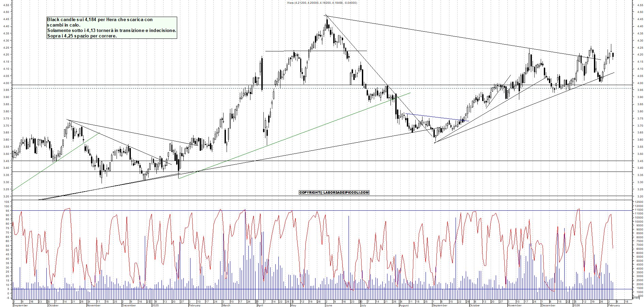The width and height of the screenshot is (644, 307).
Task: Jump to the May label on time axis
Action: point(293,305)
